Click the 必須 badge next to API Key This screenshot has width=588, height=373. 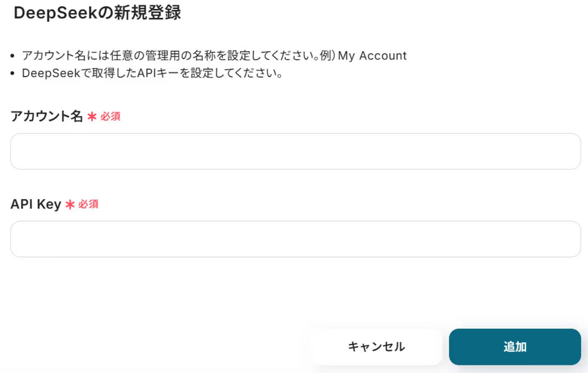pos(89,204)
